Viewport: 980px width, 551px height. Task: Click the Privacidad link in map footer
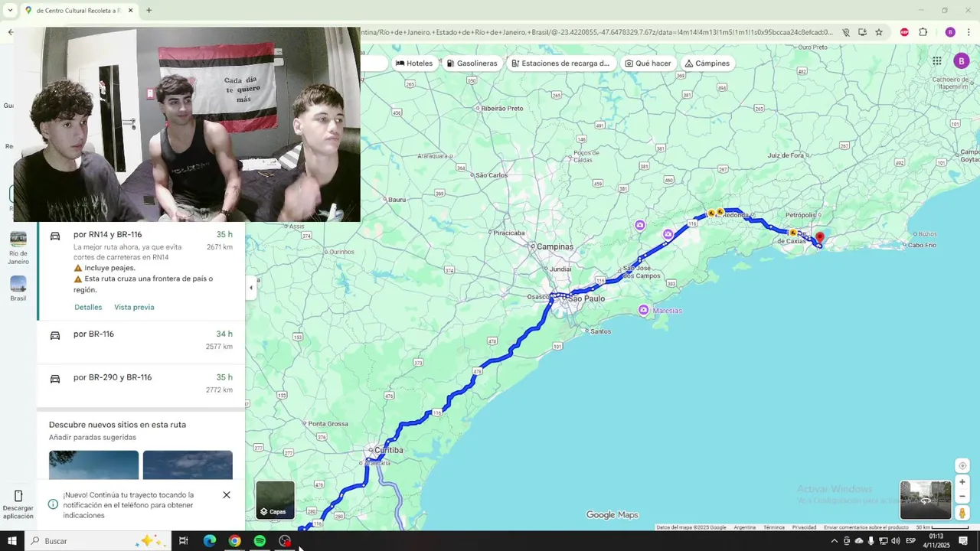click(x=804, y=527)
